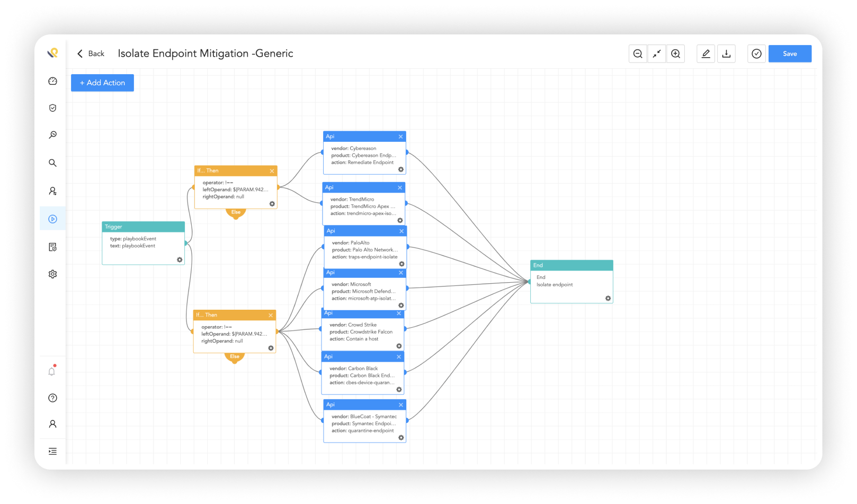Click 'type: playbookEvent' text in Trigger node
This screenshot has height=504, width=857.
tap(133, 239)
